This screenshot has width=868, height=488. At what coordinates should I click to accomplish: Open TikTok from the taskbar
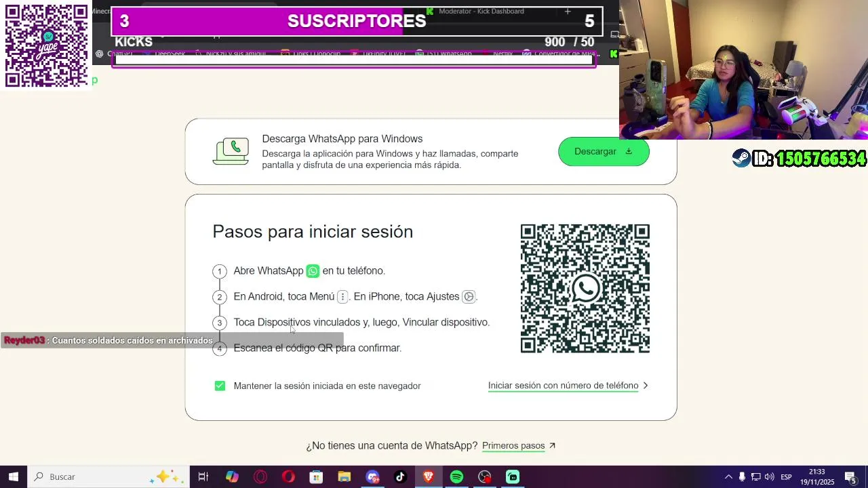coord(400,477)
